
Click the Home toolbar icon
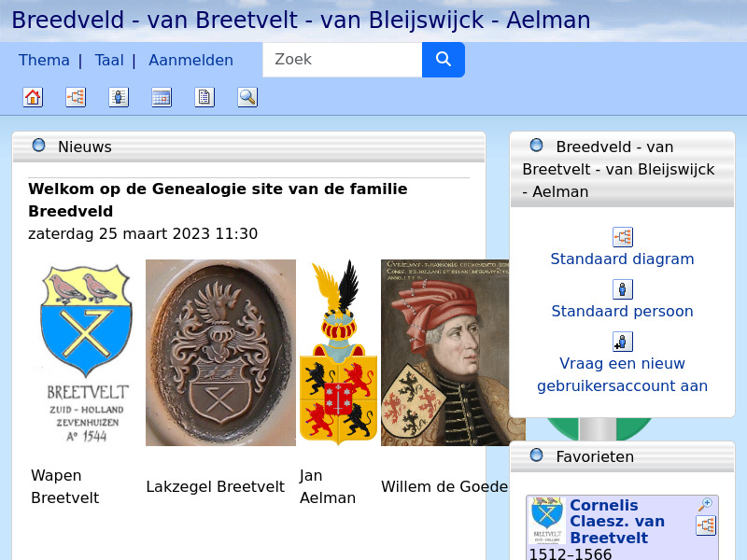(x=33, y=96)
